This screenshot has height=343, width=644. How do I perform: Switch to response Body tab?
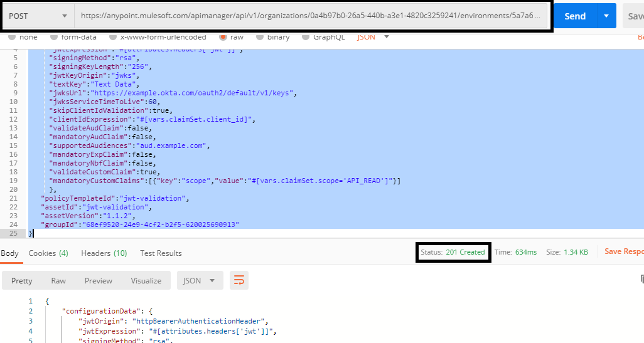click(9, 253)
